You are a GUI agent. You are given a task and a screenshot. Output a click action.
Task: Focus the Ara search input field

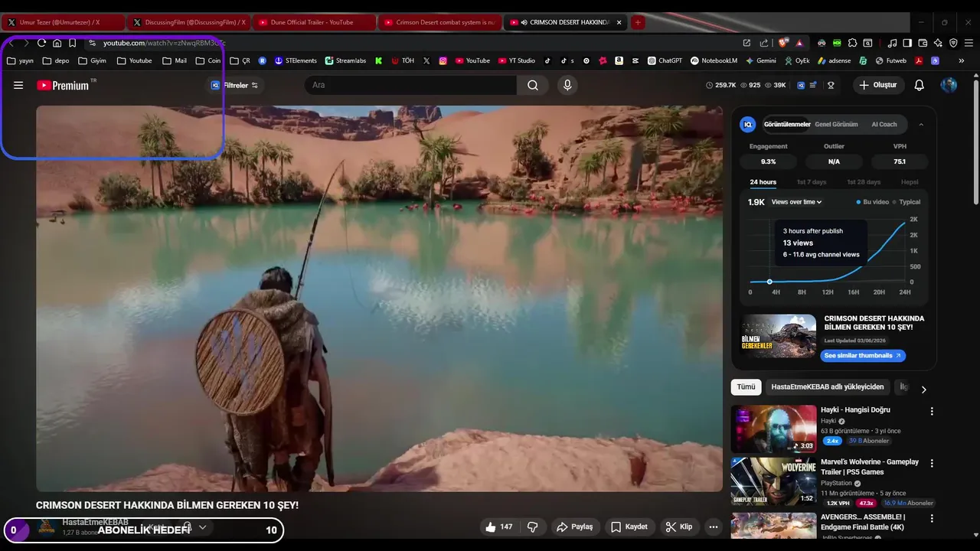pos(410,85)
